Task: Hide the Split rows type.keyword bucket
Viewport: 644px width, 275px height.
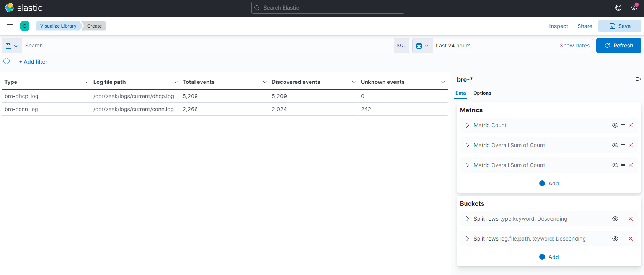Action: click(615, 219)
